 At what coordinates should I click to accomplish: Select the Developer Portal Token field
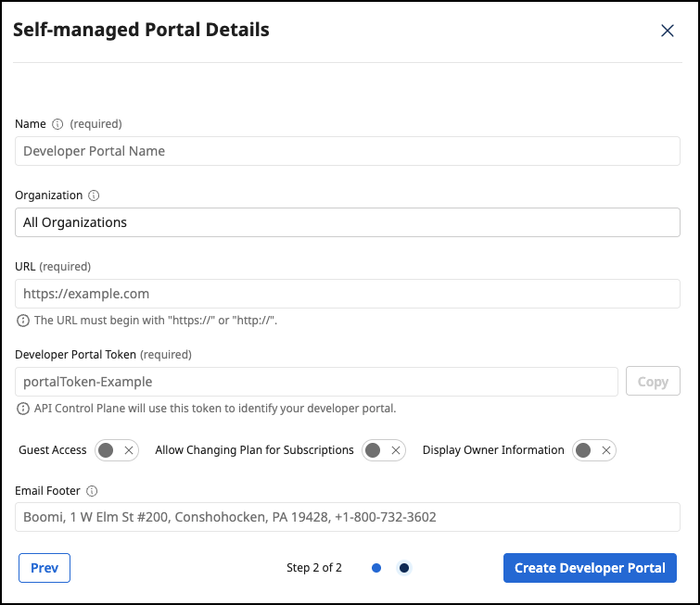pyautogui.click(x=316, y=382)
